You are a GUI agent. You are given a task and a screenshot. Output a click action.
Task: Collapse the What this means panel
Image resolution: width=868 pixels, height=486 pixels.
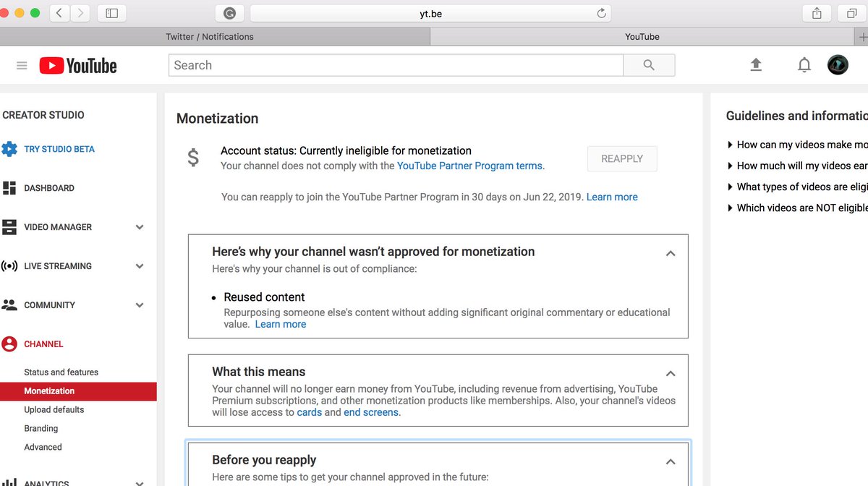click(x=671, y=374)
